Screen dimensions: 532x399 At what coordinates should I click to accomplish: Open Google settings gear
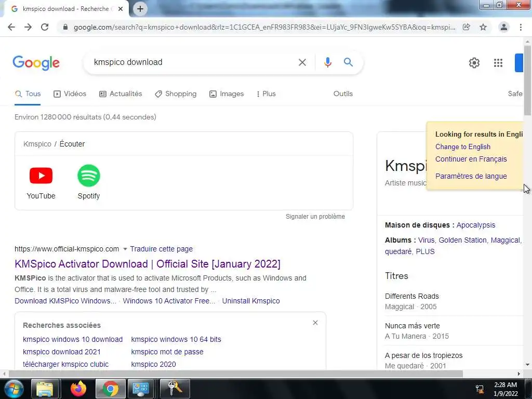(x=474, y=63)
